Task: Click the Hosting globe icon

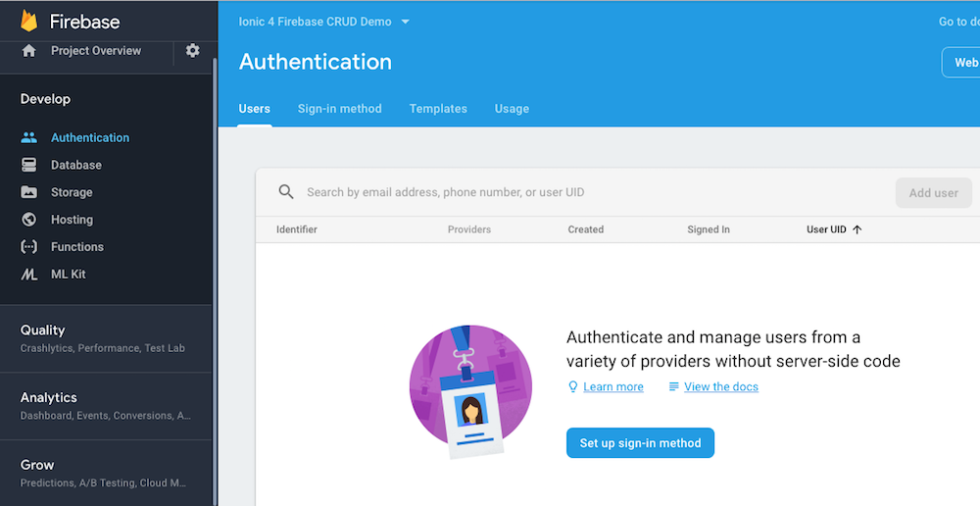Action: [x=28, y=220]
